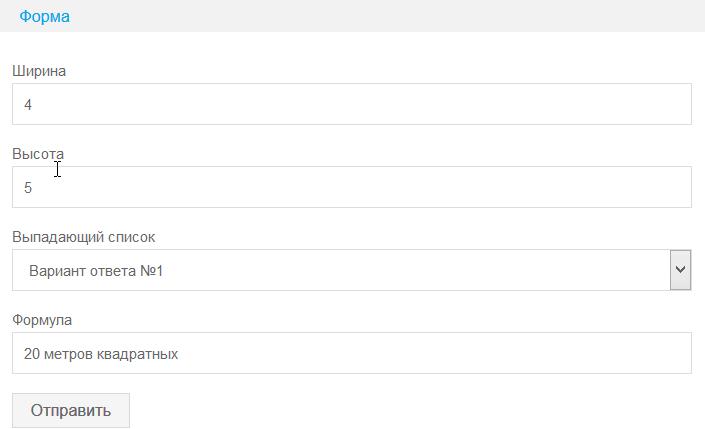Click the Формула field label
705x429 pixels.
43,320
